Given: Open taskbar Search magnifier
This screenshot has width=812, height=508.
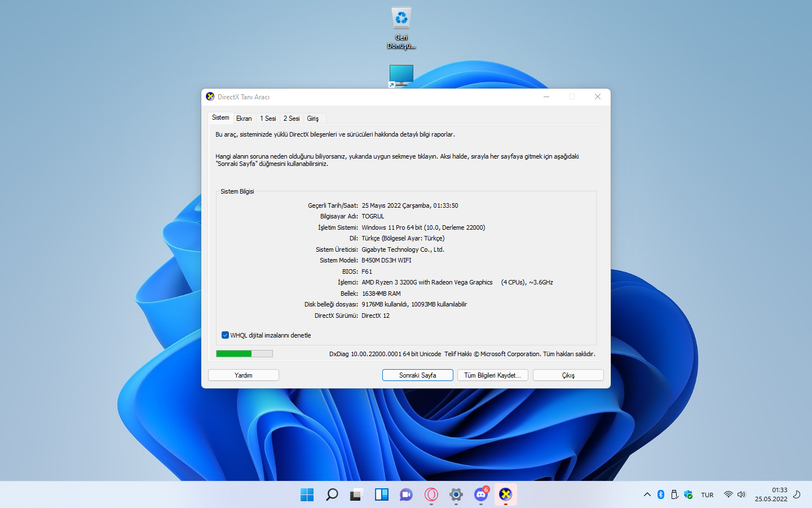Looking at the screenshot, I should click(x=332, y=494).
